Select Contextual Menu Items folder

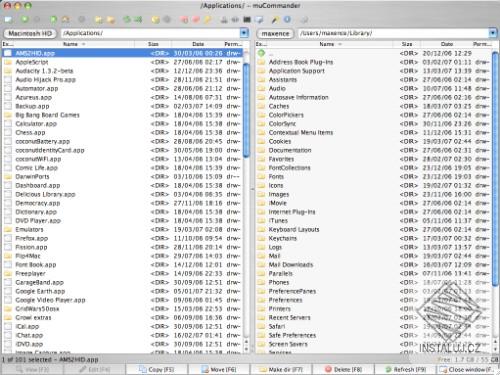pos(374,133)
